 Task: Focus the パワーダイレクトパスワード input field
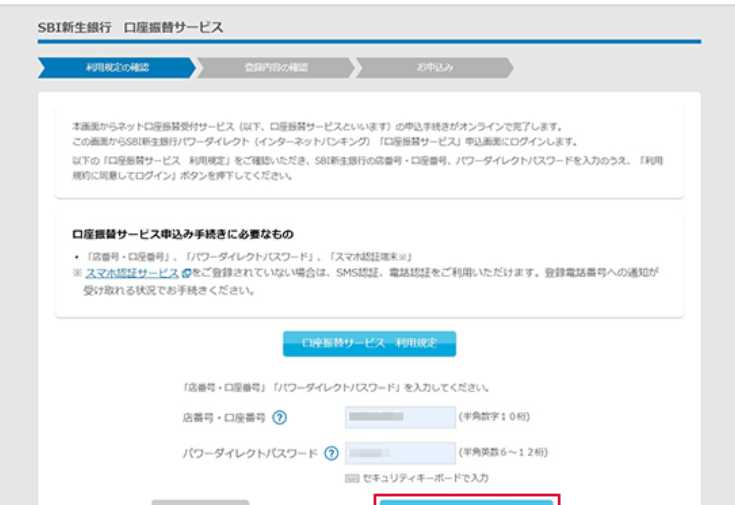click(x=399, y=453)
